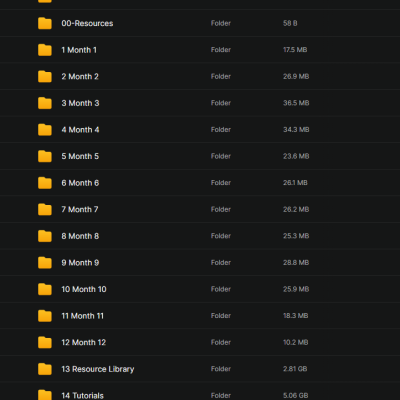400x400 pixels.
Task: Click the 5.06 GB size value
Action: [x=296, y=396]
